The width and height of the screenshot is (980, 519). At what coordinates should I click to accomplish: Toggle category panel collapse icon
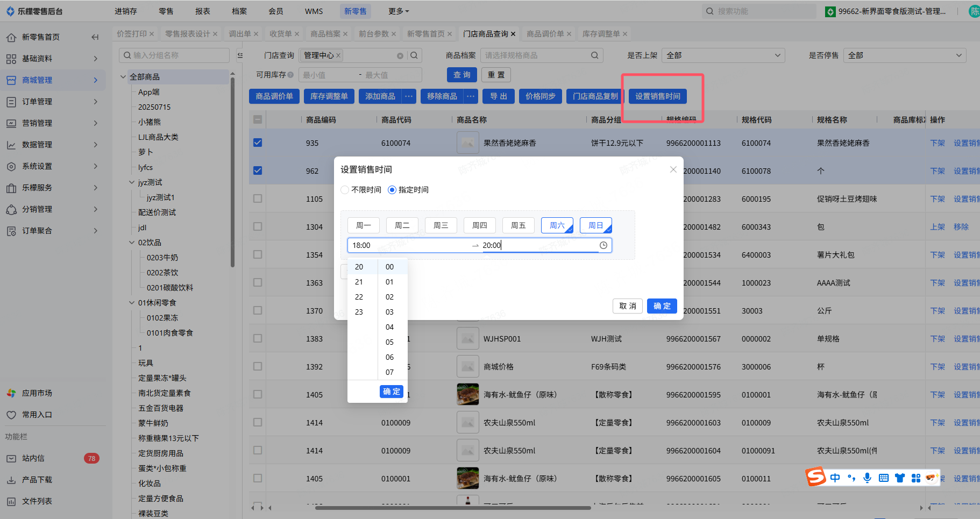pyautogui.click(x=240, y=55)
